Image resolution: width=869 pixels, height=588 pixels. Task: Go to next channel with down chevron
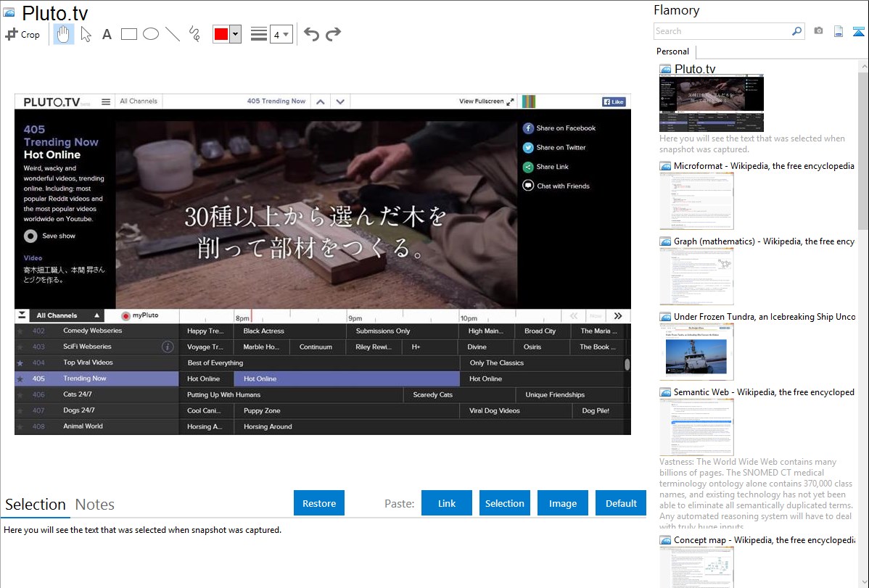point(340,102)
